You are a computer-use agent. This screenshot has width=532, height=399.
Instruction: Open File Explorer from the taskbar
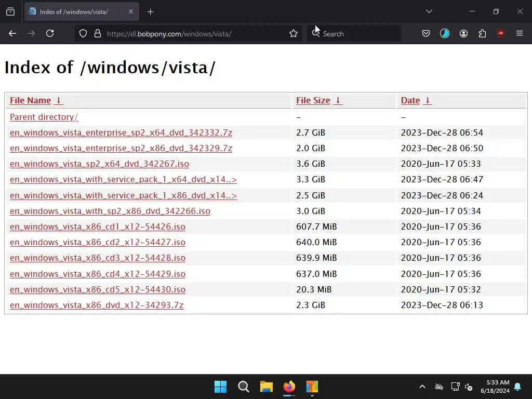point(267,387)
